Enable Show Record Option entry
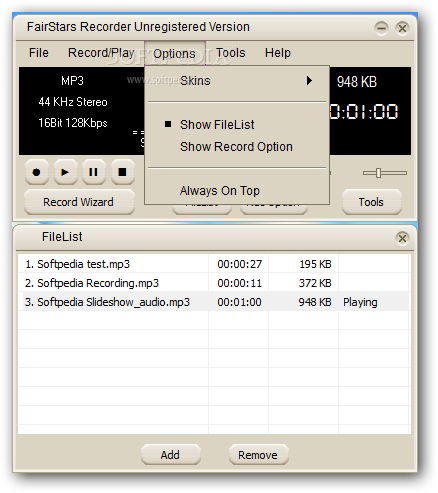Image resolution: width=438 pixels, height=493 pixels. point(237,147)
